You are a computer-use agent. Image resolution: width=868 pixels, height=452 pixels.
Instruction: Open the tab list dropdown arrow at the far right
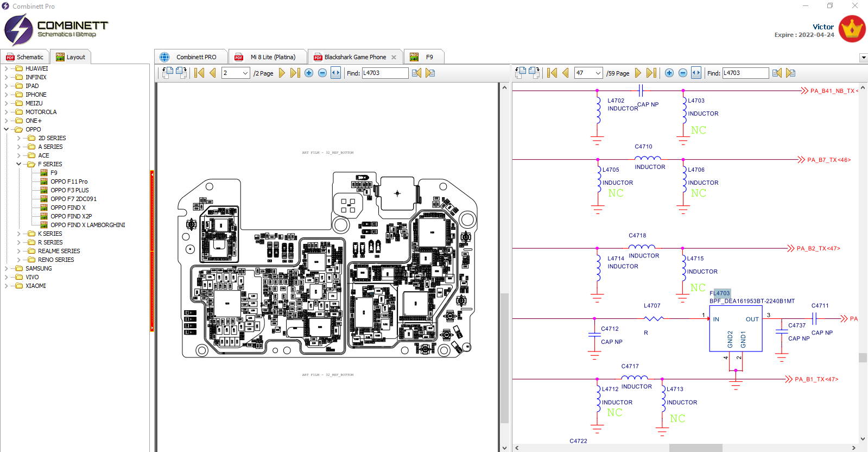(x=863, y=58)
